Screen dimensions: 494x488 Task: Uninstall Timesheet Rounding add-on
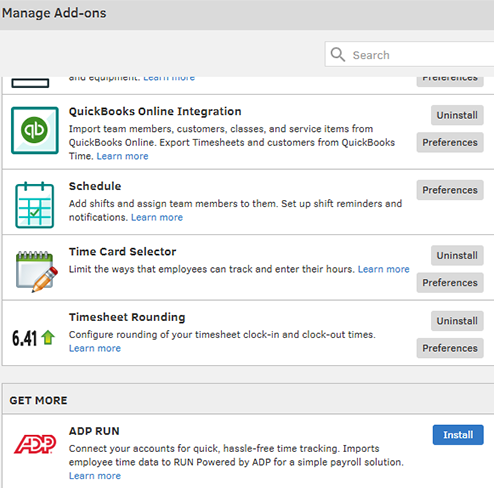[x=457, y=321]
